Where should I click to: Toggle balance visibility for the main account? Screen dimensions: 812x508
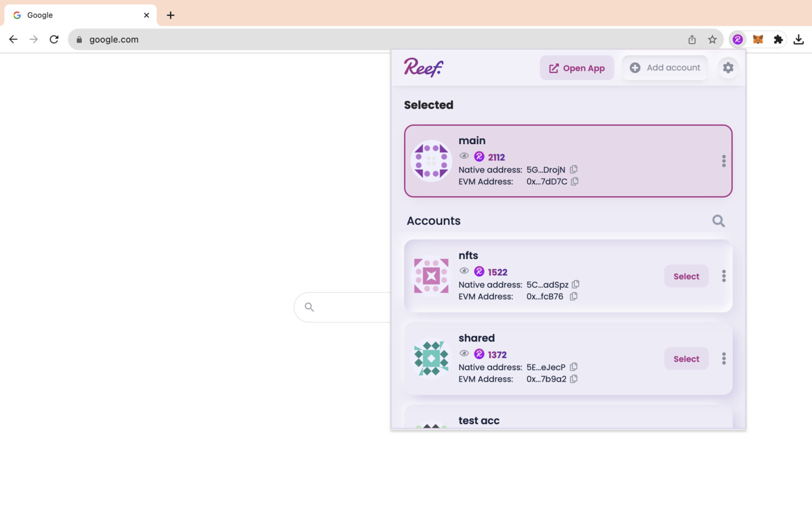tap(464, 156)
